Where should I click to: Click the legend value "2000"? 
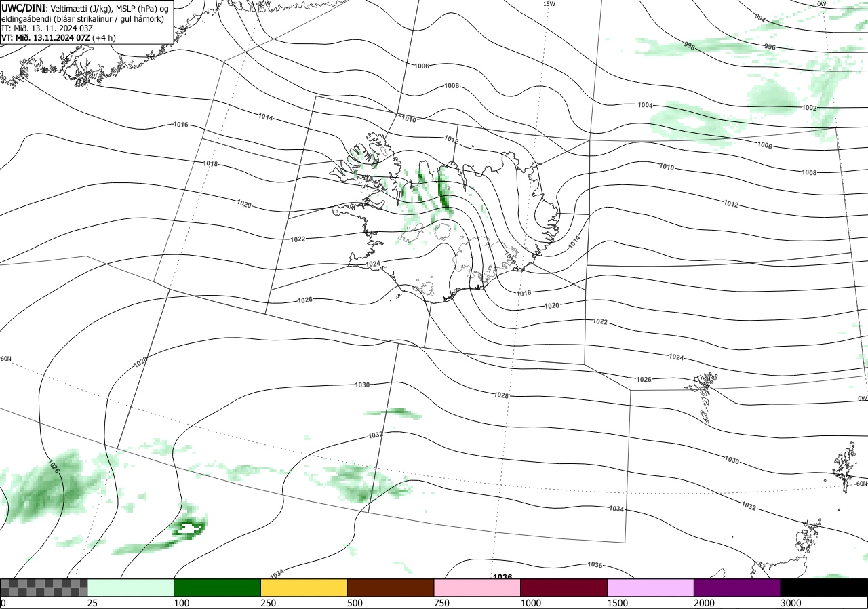tap(705, 603)
